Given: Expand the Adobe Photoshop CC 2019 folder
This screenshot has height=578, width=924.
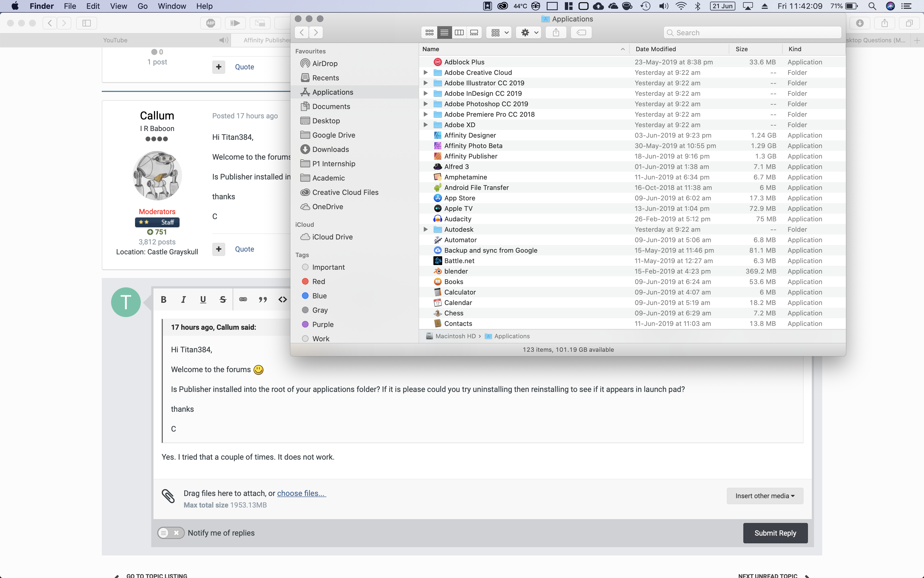Looking at the screenshot, I should 425,103.
